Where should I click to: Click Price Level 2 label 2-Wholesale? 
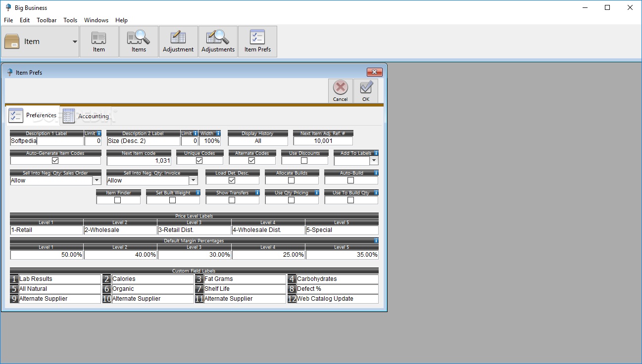point(120,230)
